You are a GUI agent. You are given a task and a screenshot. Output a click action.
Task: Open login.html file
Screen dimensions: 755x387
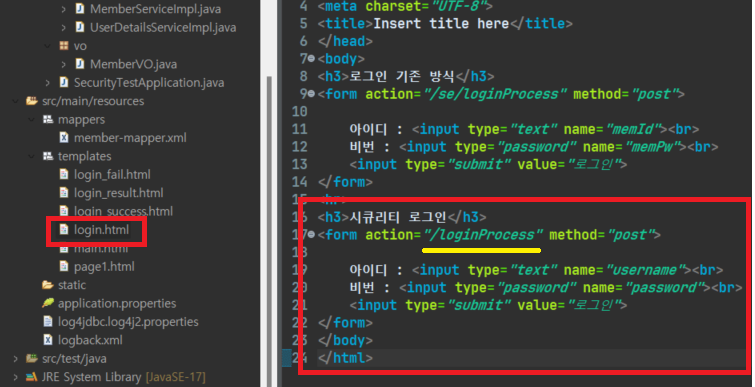(101, 230)
